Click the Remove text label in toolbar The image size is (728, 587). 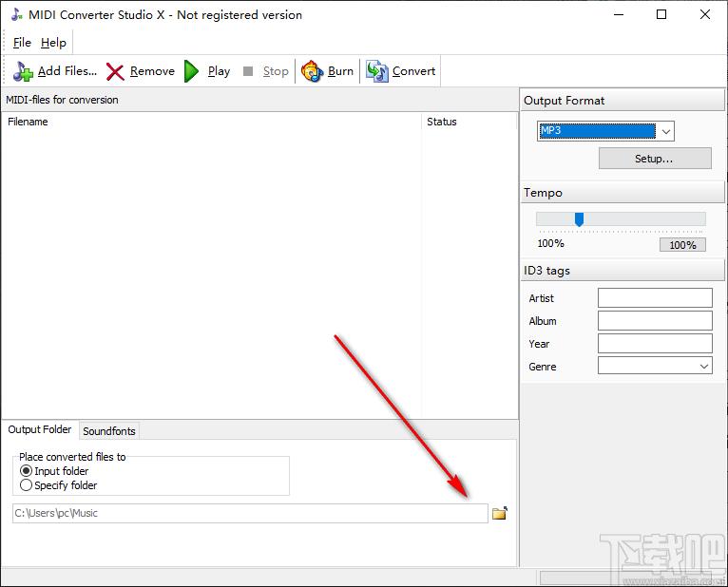point(152,71)
